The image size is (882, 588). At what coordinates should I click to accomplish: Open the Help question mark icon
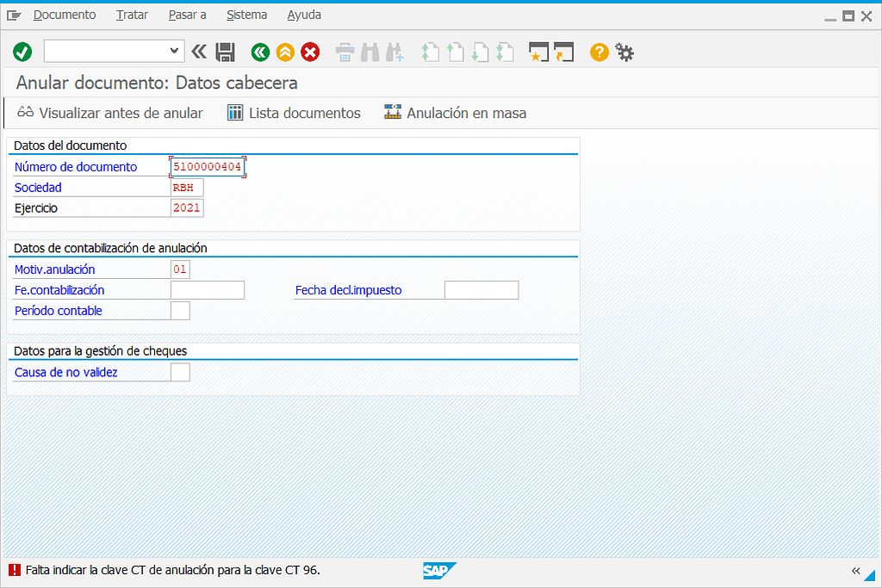tap(599, 53)
